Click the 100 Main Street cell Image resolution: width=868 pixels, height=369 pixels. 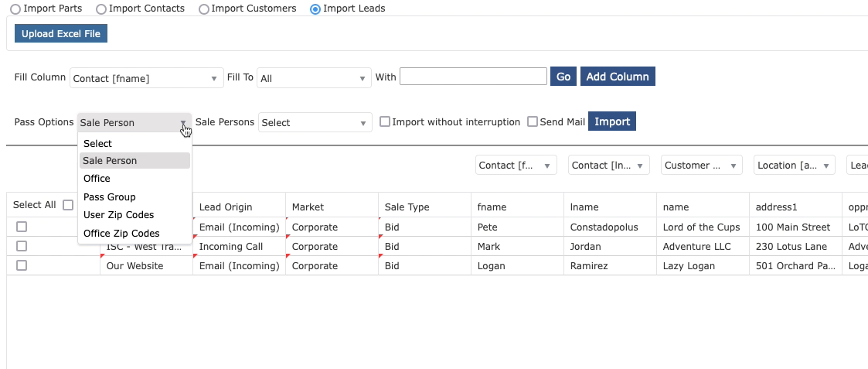[x=795, y=227]
